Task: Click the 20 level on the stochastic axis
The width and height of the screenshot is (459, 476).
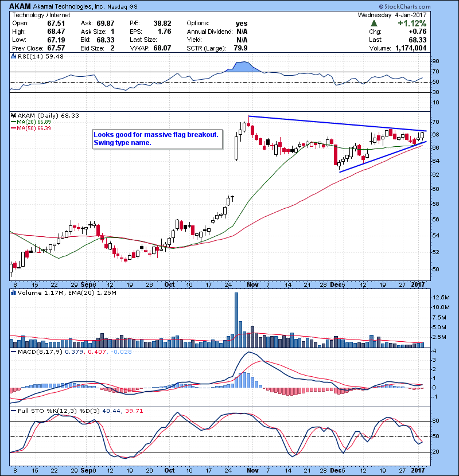Action: (x=435, y=452)
